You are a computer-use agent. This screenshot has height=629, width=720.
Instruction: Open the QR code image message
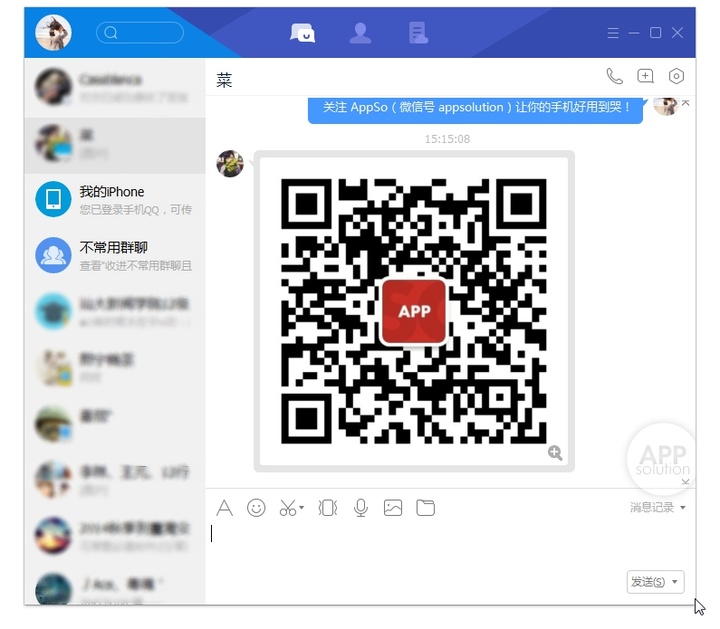coord(414,311)
